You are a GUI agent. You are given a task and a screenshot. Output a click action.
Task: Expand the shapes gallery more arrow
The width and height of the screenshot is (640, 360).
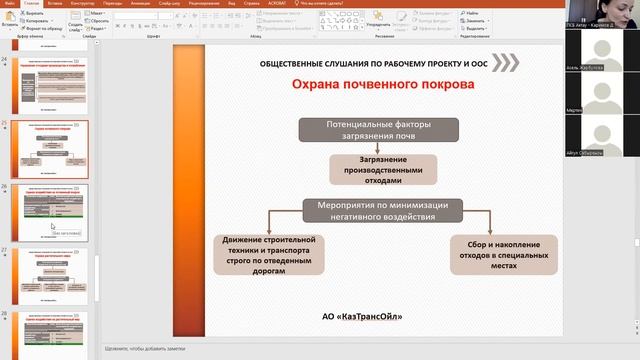click(x=362, y=28)
